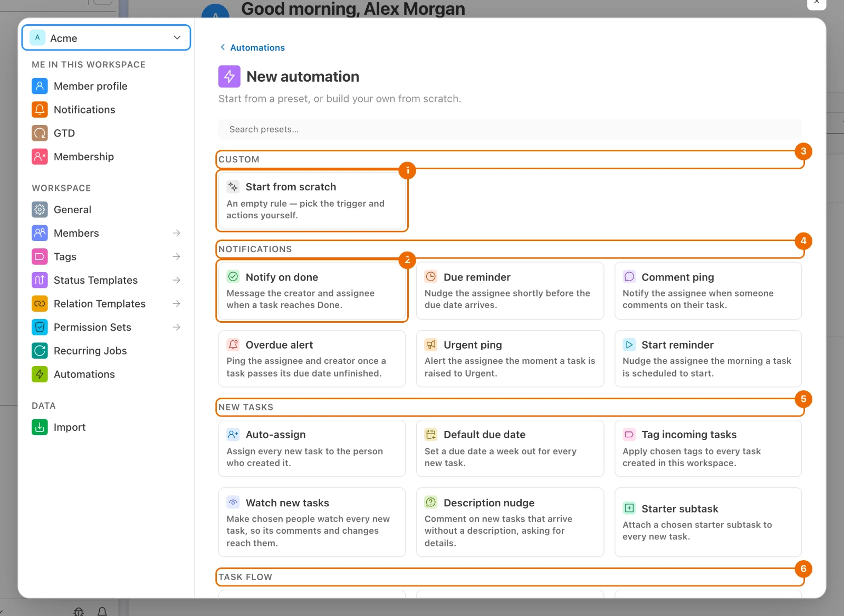Click the Notify on done checkmark icon
Screen dimensions: 844x616
click(x=233, y=276)
